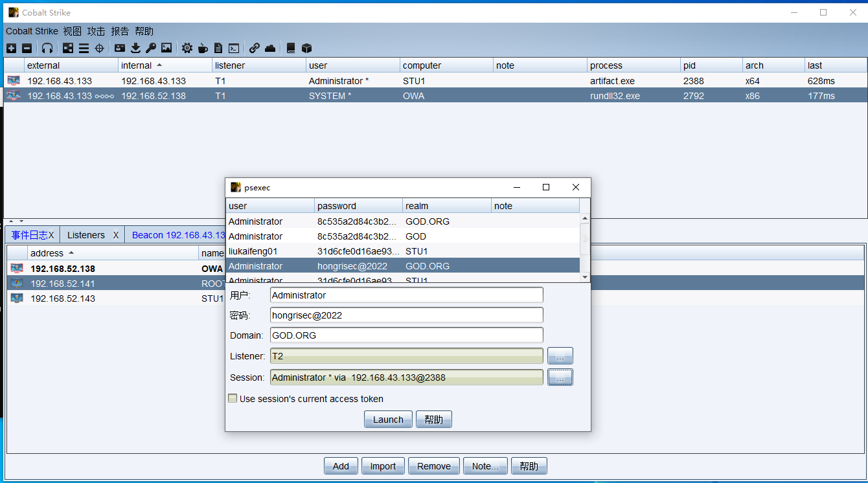868x483 pixels.
Task: Sort sessions by the external column header
Action: 71,65
